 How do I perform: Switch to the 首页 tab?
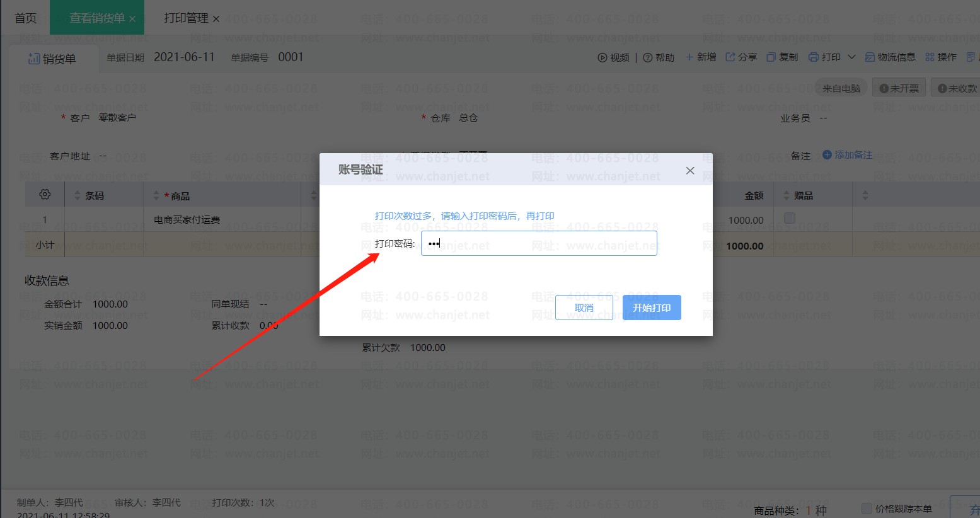(25, 18)
